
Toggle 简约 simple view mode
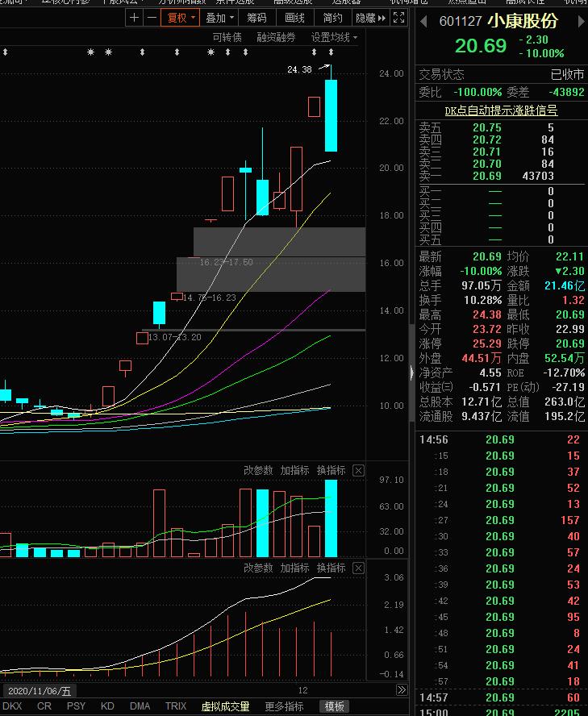click(x=332, y=18)
